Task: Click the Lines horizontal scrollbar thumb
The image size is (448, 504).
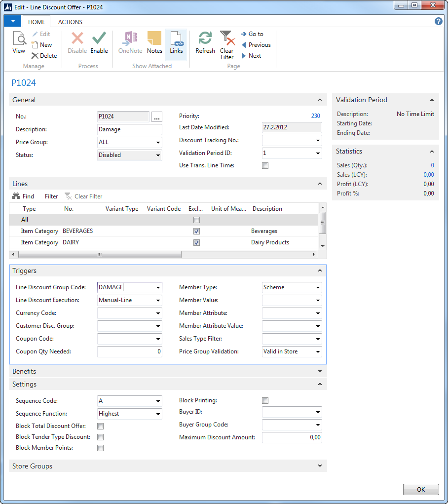Action: click(100, 255)
